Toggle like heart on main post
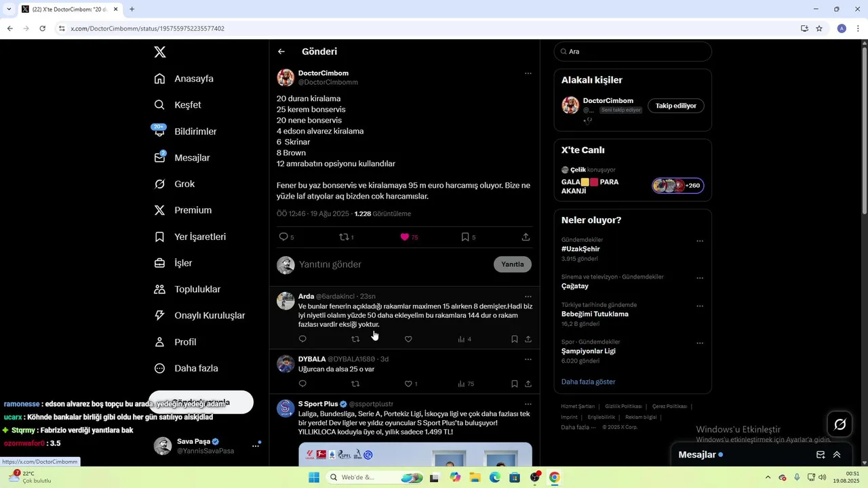Image resolution: width=868 pixels, height=488 pixels. (x=405, y=237)
